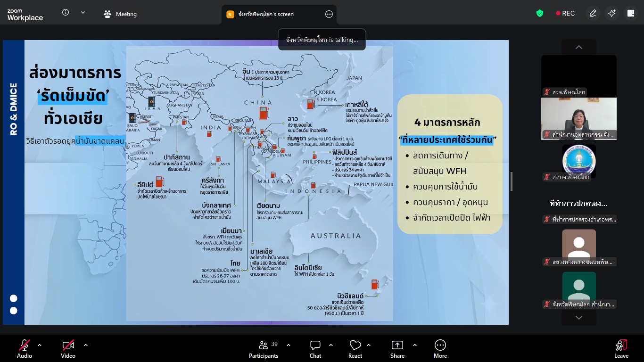Open the Zoom Workplace dropdown chevron
This screenshot has width=644, height=362.
(x=83, y=13)
